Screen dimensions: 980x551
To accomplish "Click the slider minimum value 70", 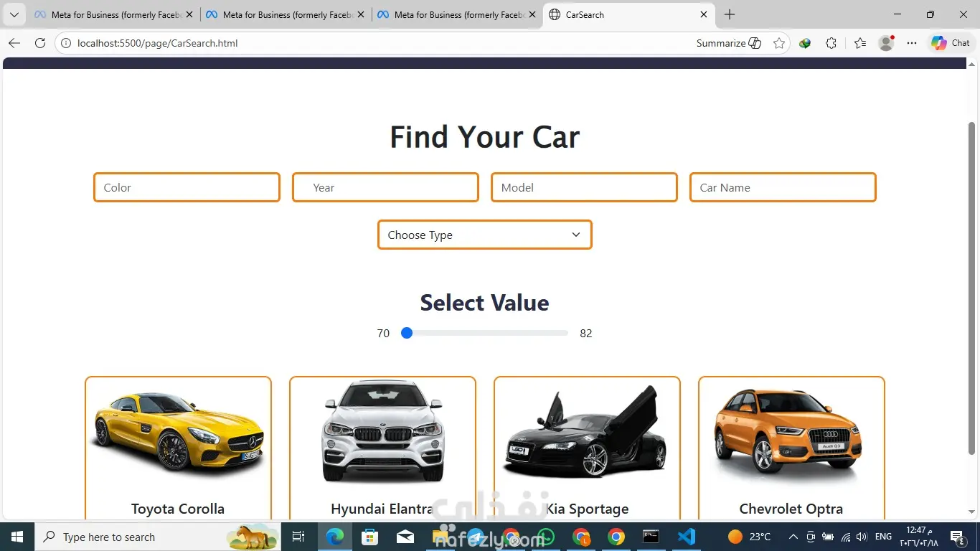I will click(x=383, y=333).
